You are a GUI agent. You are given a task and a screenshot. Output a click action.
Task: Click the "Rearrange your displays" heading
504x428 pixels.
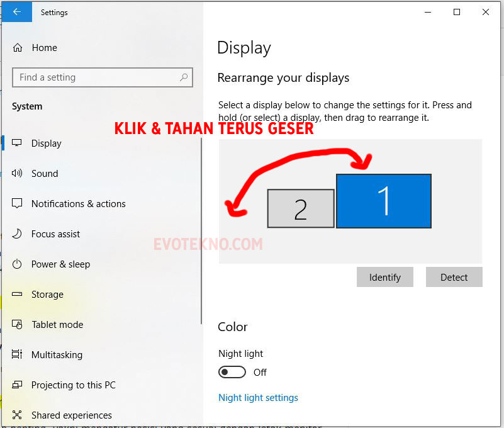click(283, 78)
